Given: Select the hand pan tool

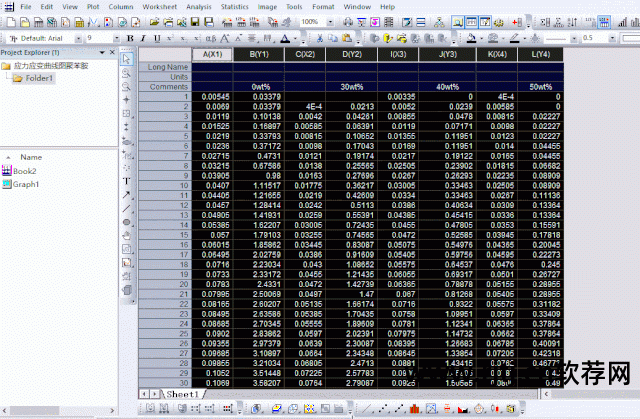Looking at the screenshot, I should pos(127,235).
